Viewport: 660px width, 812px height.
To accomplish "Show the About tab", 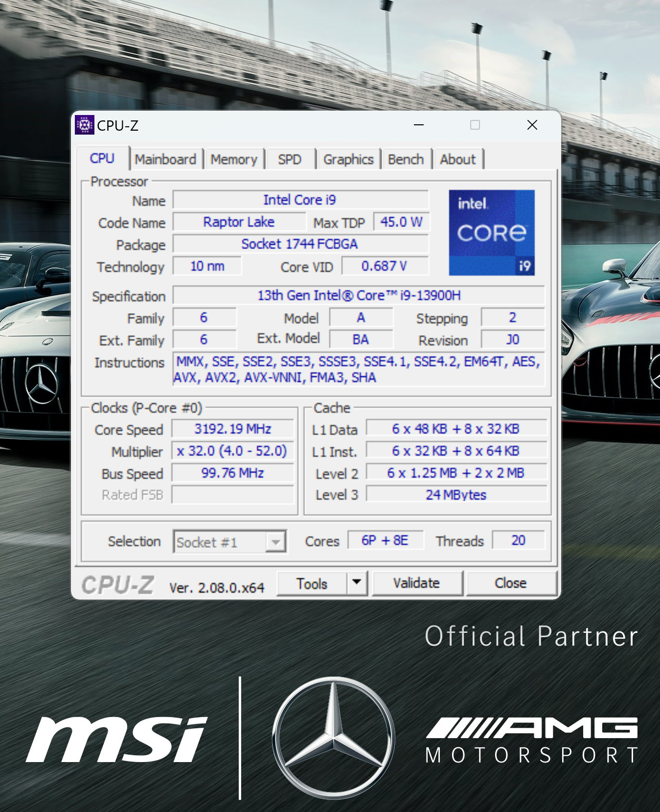I will tap(458, 160).
